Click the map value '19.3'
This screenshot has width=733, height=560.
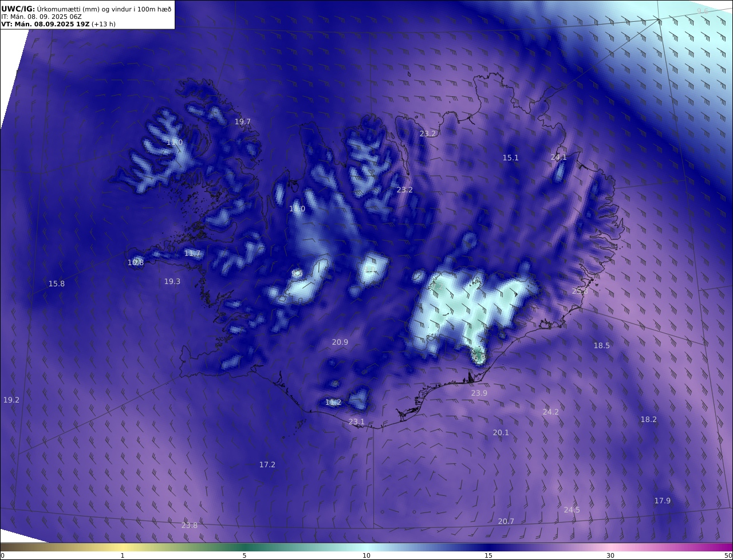point(172,281)
